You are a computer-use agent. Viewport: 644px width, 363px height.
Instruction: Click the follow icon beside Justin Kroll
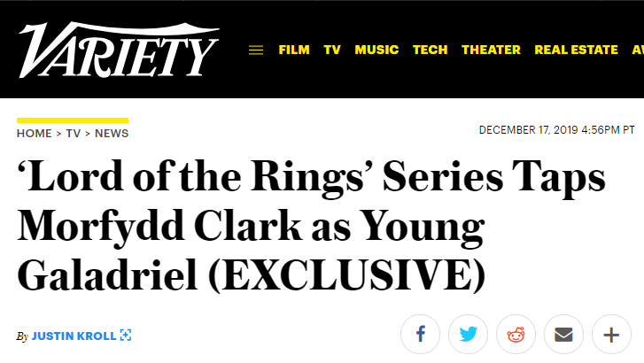(126, 335)
